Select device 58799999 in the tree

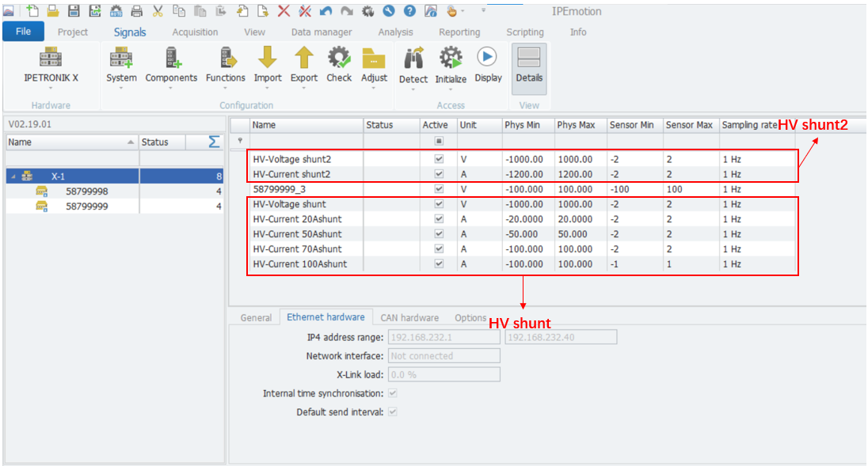(86, 206)
